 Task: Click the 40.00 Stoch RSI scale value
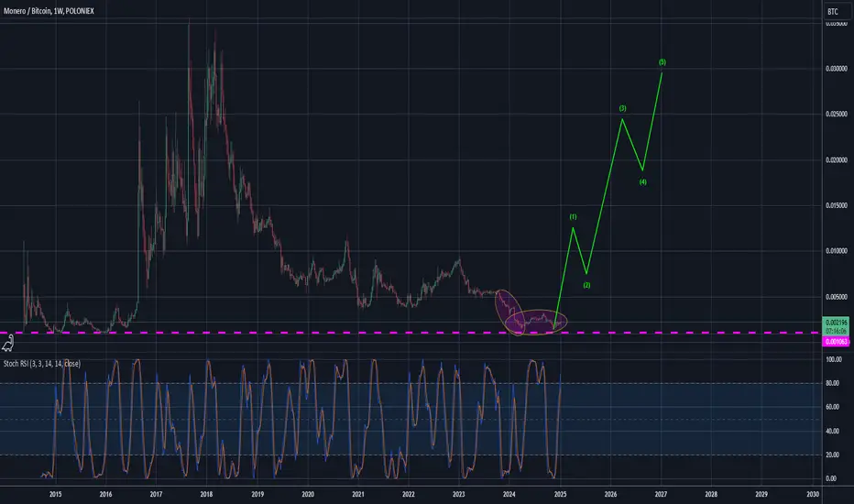click(832, 431)
